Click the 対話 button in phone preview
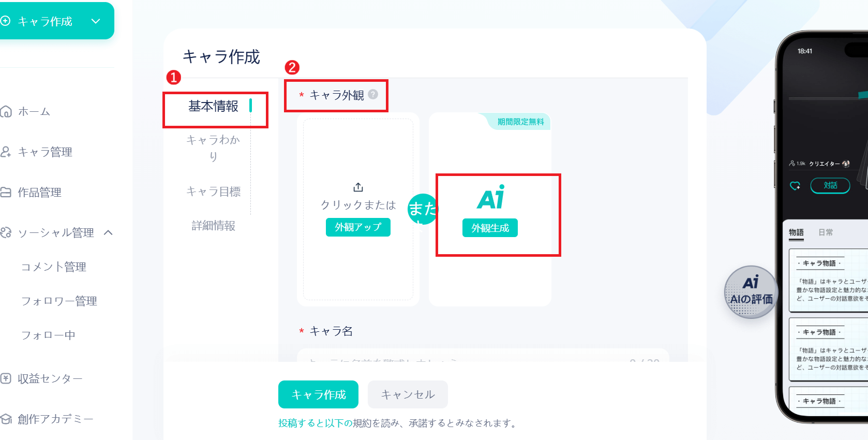Image resolution: width=868 pixels, height=440 pixels. point(830,185)
